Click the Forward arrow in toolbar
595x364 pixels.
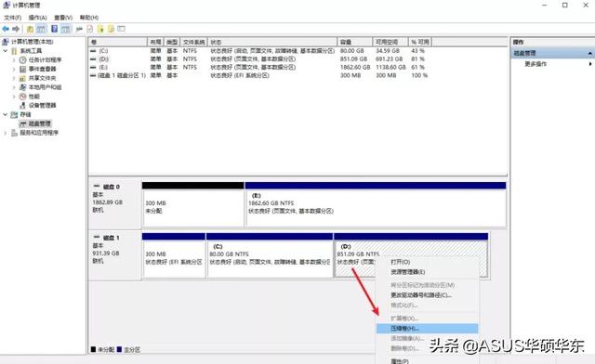pos(16,29)
